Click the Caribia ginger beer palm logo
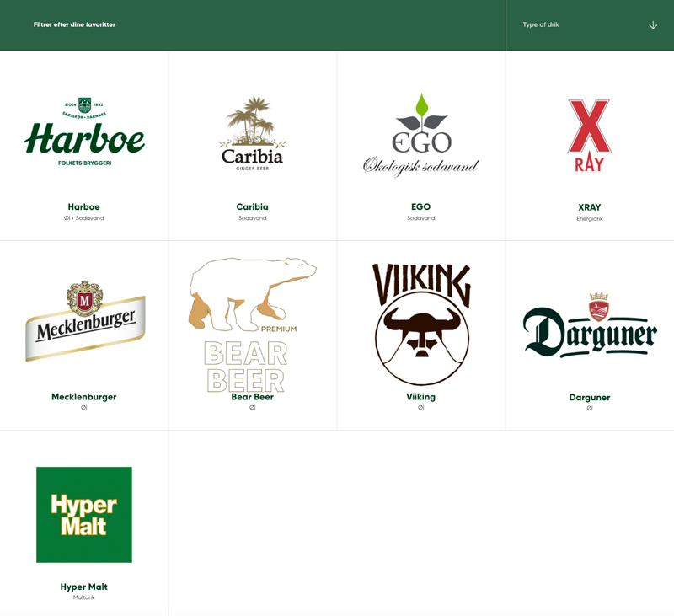This screenshot has height=616, width=674. (253, 135)
